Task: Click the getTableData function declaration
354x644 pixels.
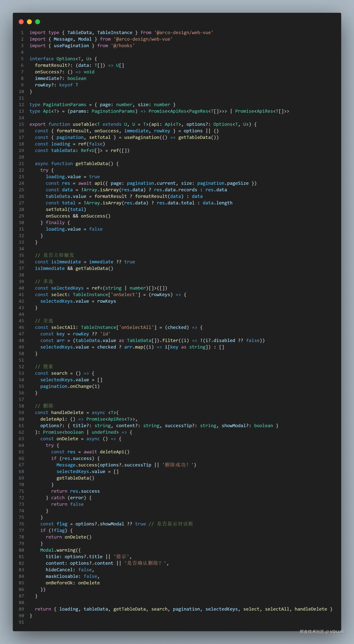Action: click(91, 163)
